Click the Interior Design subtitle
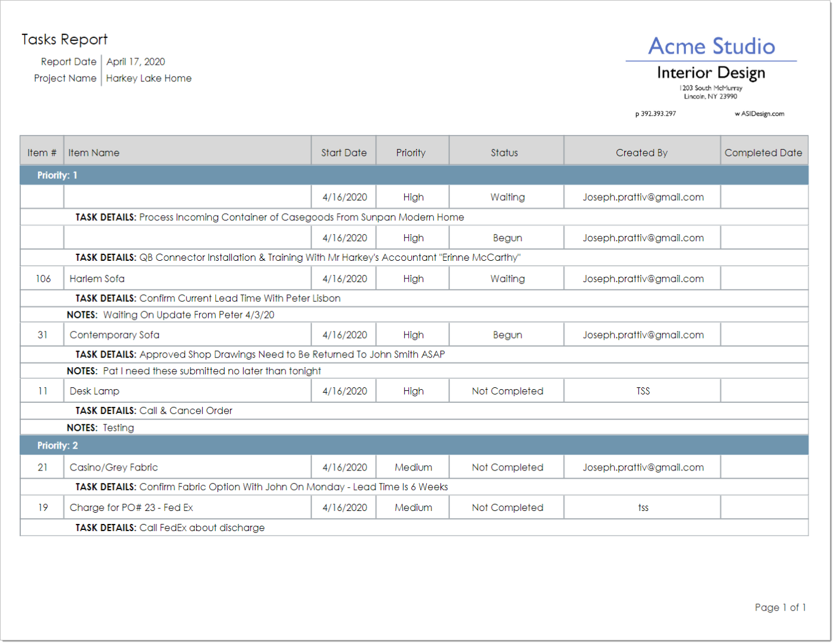The height and width of the screenshot is (644, 834). click(x=711, y=73)
